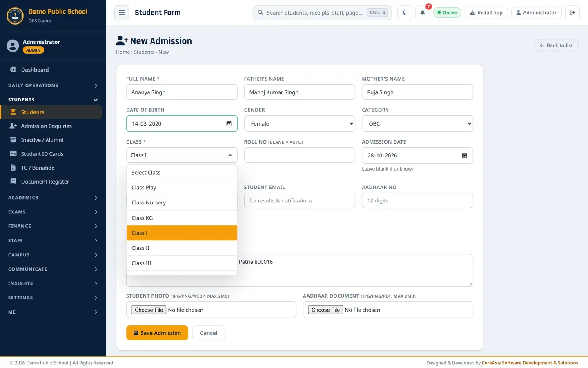Image resolution: width=588 pixels, height=368 pixels.
Task: Open TC / Bonafide sidebar icon
Action: (x=13, y=168)
